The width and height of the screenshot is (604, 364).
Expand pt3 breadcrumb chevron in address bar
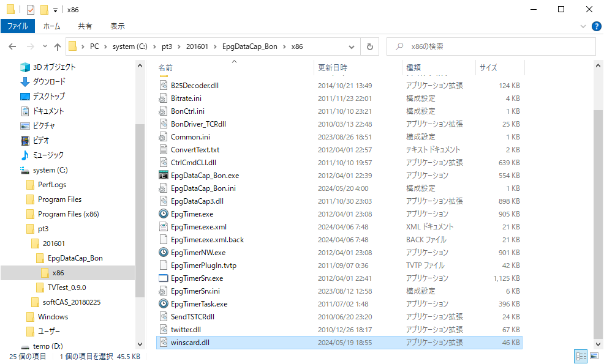(x=179, y=46)
